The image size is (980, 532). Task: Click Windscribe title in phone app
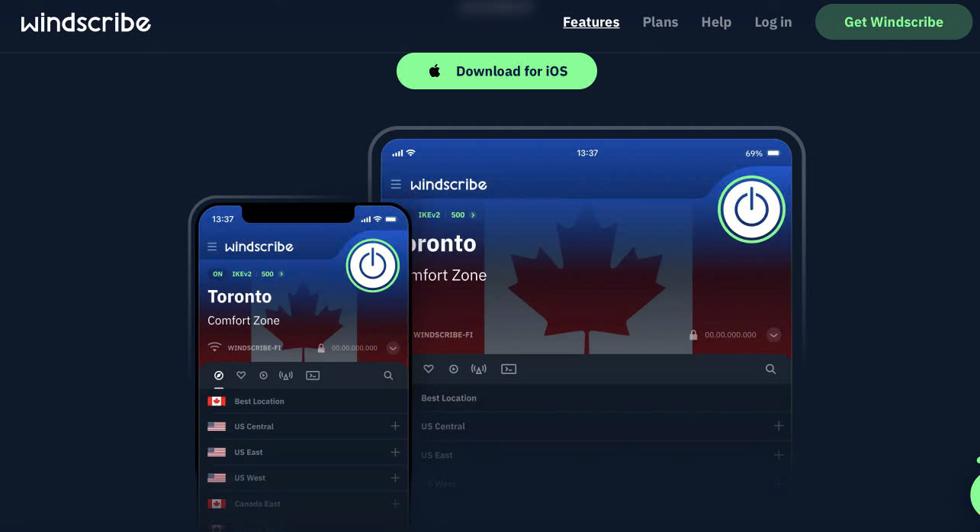(259, 247)
